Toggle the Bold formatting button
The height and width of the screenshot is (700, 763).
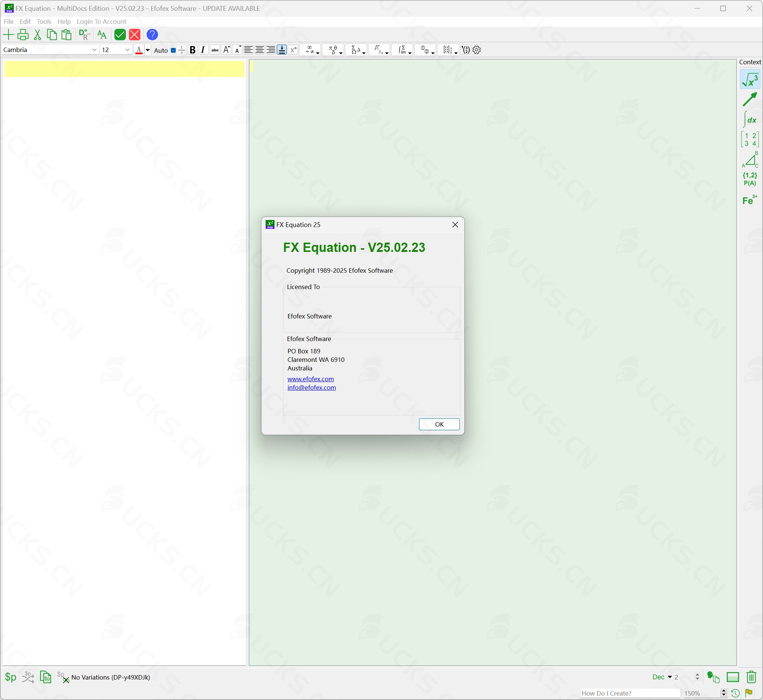193,50
